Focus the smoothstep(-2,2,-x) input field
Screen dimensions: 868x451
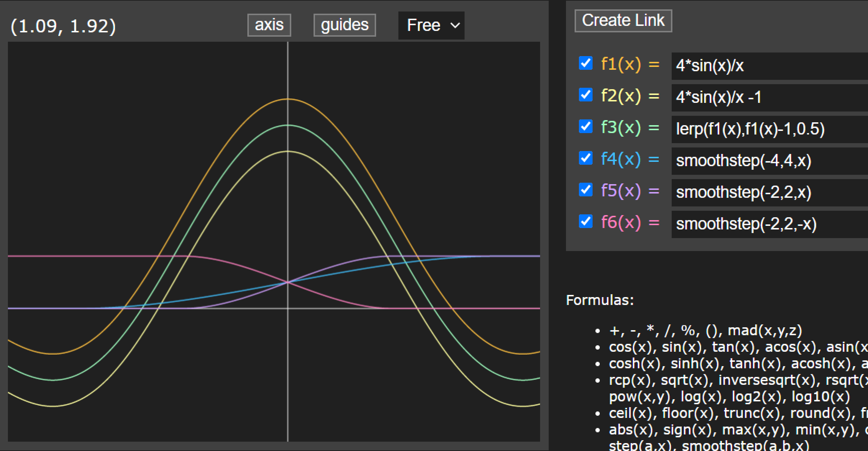click(769, 224)
